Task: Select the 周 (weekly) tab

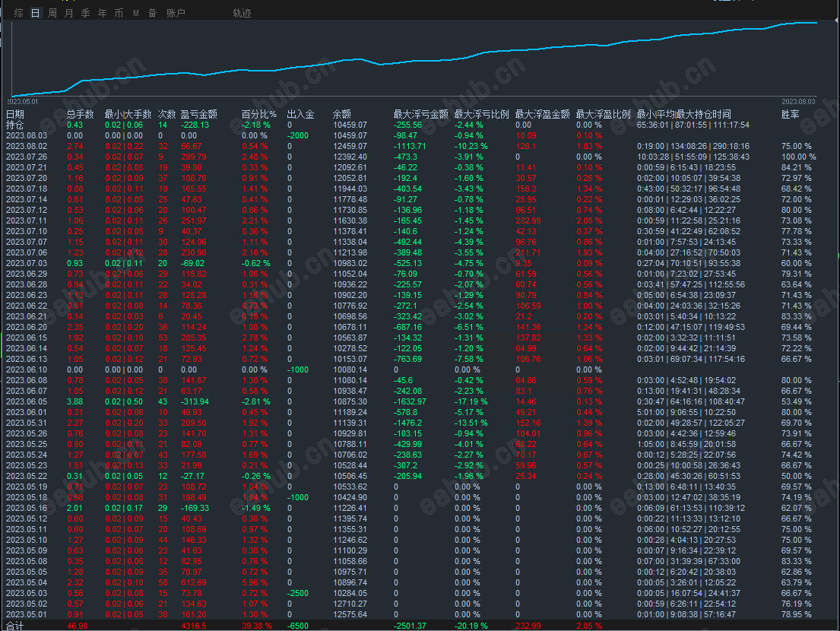Action: [x=52, y=13]
